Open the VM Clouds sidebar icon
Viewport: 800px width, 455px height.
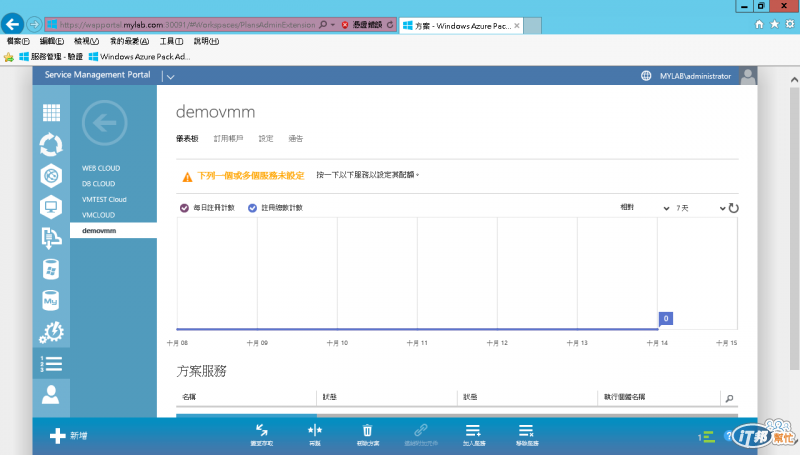51,207
